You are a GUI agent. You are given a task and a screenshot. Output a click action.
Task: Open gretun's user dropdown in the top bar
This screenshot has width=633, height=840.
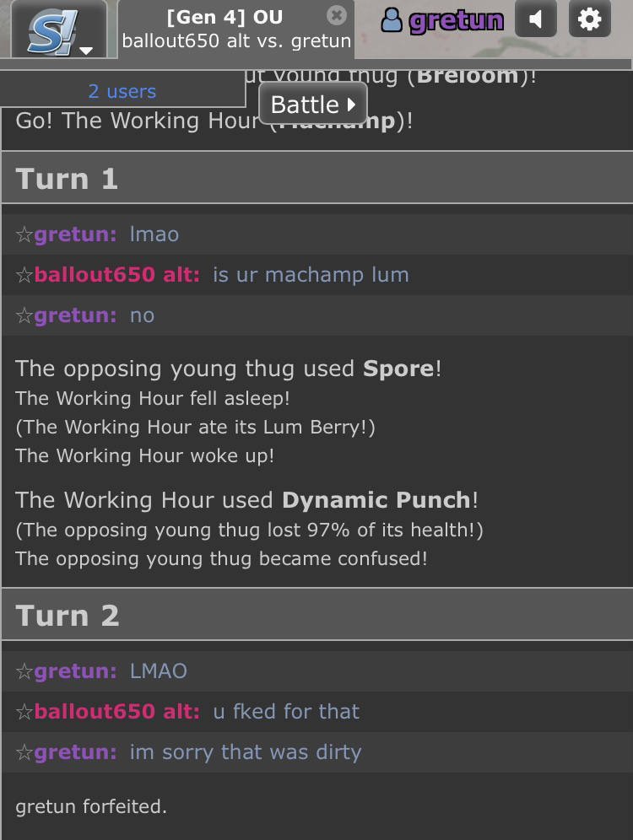[443, 19]
